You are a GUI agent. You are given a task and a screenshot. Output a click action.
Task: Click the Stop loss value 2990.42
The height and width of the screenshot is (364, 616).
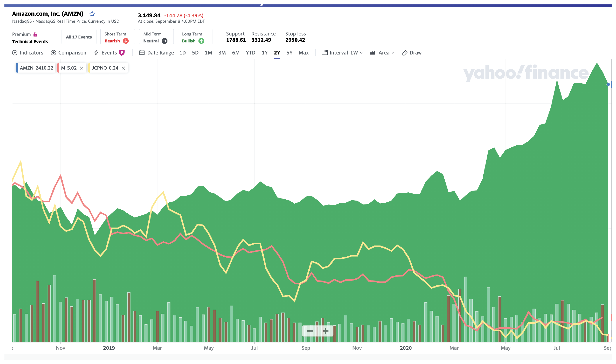[295, 40]
